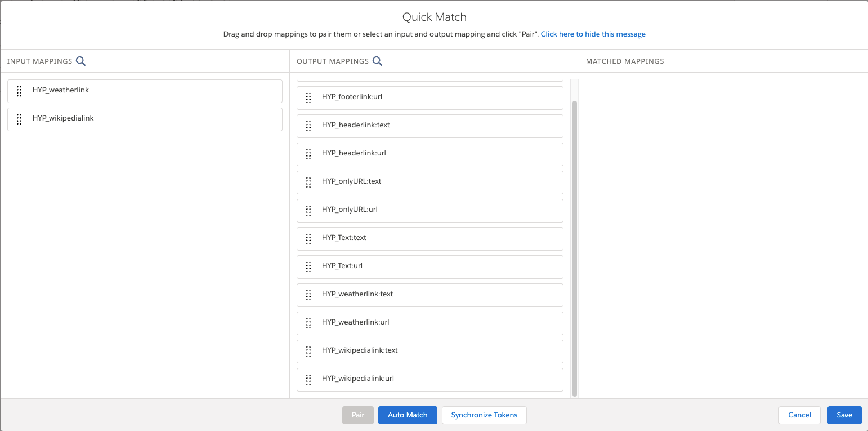Click drag handle of HYP_footerlink:url mapping
Screen dimensions: 868x431
point(308,97)
